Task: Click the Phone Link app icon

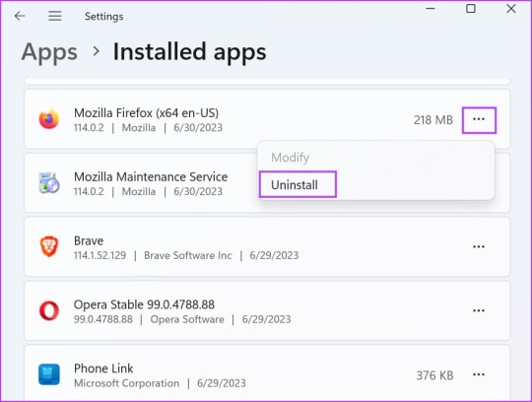Action: (49, 374)
